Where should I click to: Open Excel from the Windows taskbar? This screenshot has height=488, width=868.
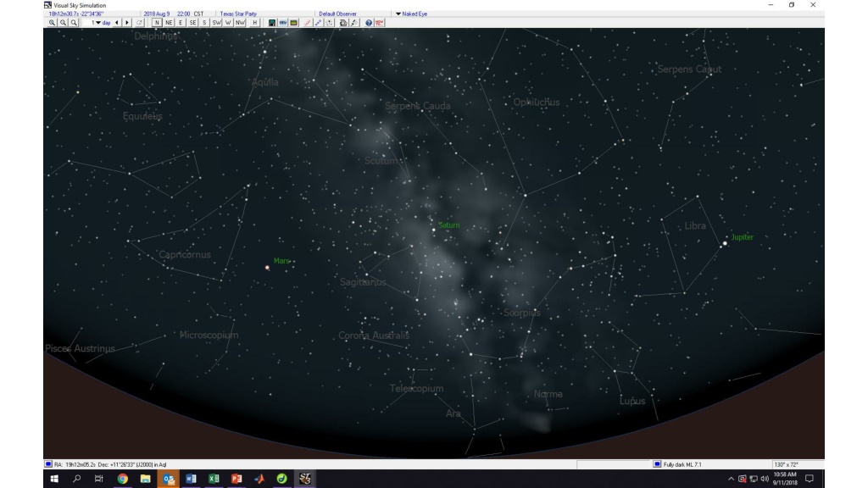(214, 479)
